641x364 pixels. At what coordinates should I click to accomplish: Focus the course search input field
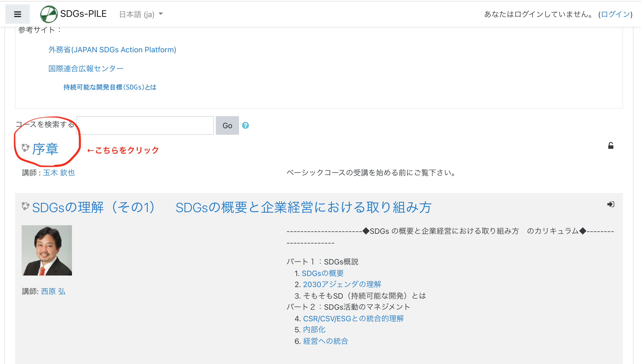click(145, 125)
